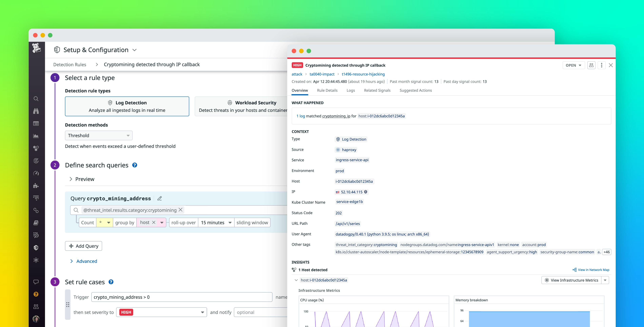Switch to the Rule Details tab
Image resolution: width=644 pixels, height=327 pixels.
(x=327, y=90)
